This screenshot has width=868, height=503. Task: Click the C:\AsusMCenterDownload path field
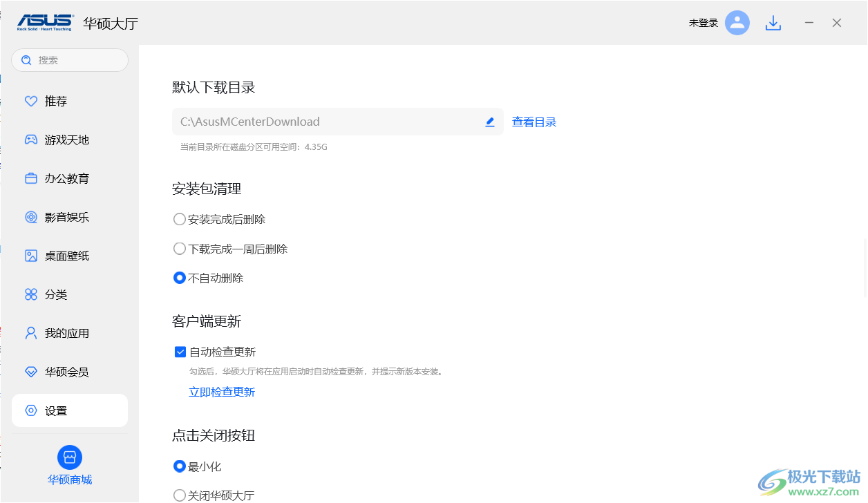click(338, 122)
